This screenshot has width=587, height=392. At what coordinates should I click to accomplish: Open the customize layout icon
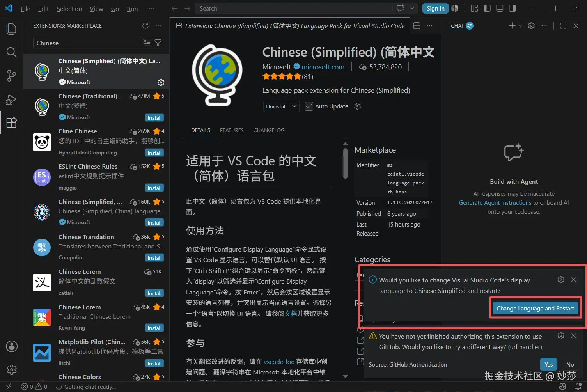(x=474, y=9)
